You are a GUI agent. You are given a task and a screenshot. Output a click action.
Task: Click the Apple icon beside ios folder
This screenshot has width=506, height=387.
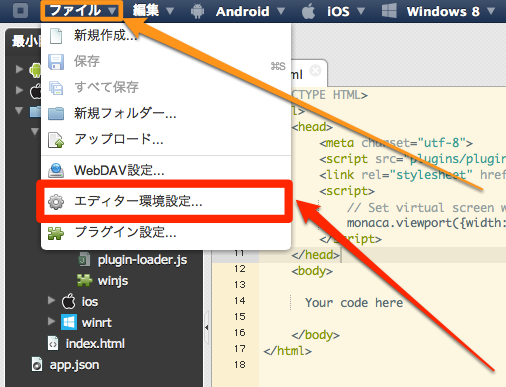(69, 301)
